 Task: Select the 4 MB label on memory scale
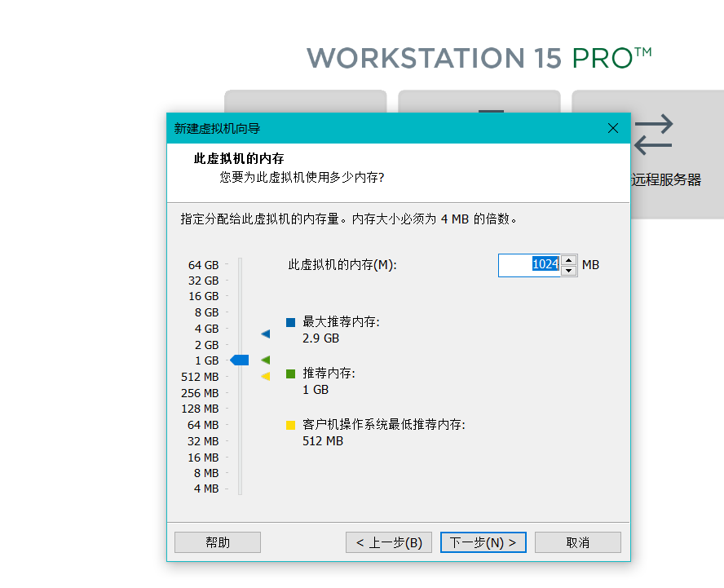click(206, 489)
